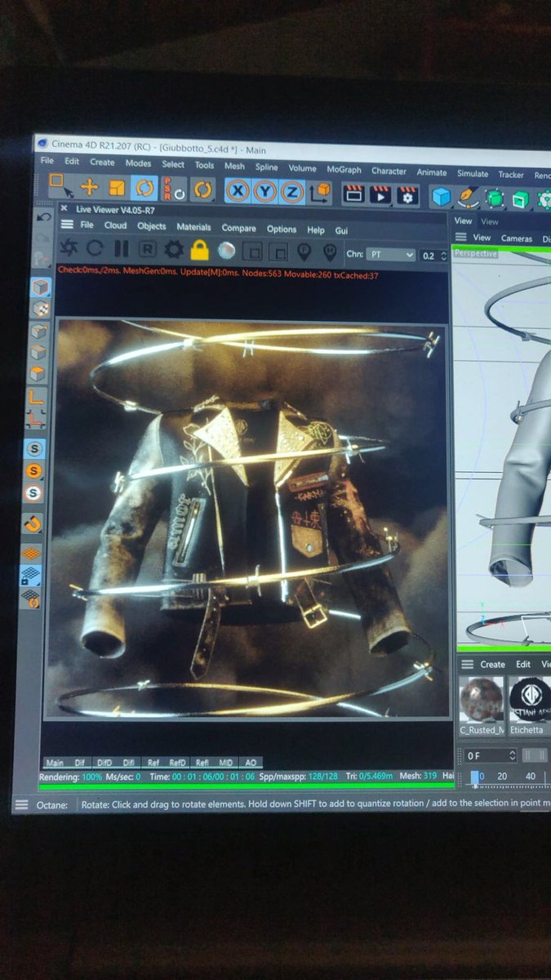Image resolution: width=551 pixels, height=980 pixels.
Task: Open the main Character menu
Action: pyautogui.click(x=389, y=171)
